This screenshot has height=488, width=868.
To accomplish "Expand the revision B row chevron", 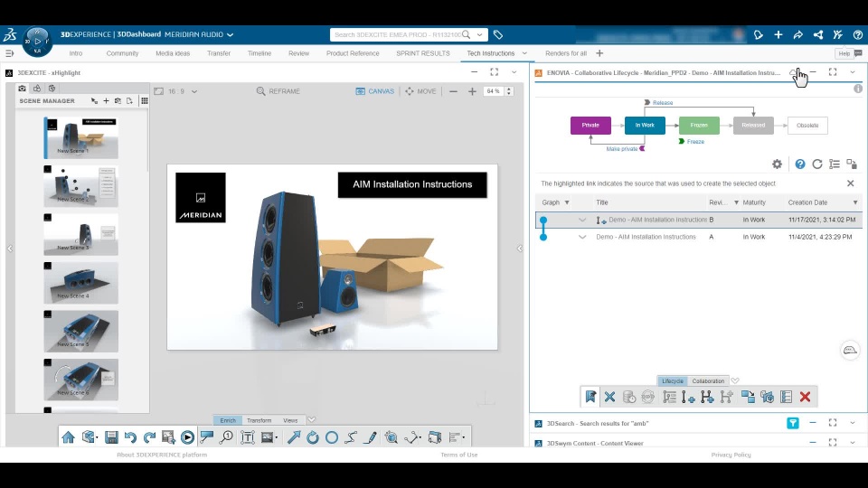I will point(581,221).
